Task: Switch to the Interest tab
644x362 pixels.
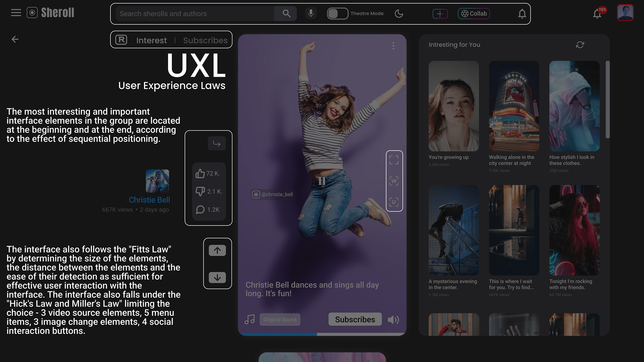Action: click(x=151, y=40)
